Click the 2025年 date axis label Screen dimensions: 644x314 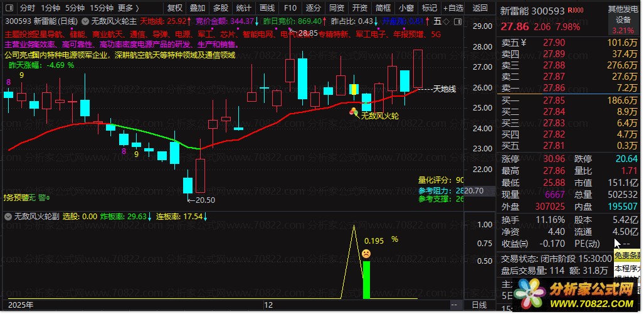[x=21, y=305]
